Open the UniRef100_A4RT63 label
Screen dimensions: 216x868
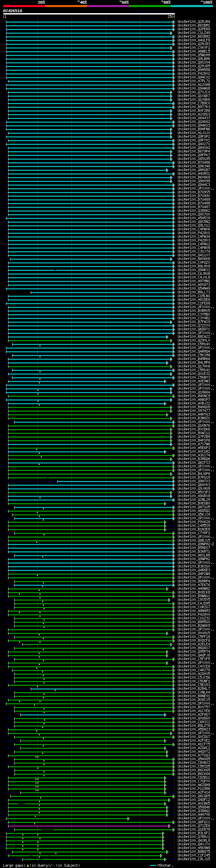pyautogui.click(x=194, y=415)
